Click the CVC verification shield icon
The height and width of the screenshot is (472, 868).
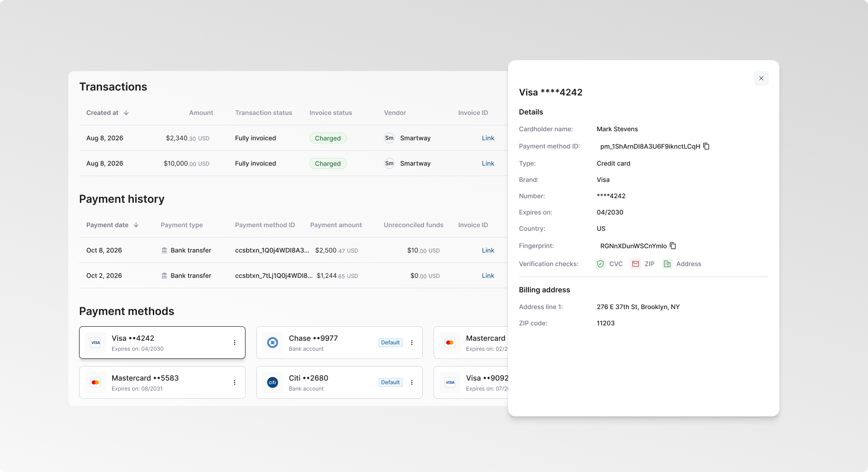(x=600, y=264)
